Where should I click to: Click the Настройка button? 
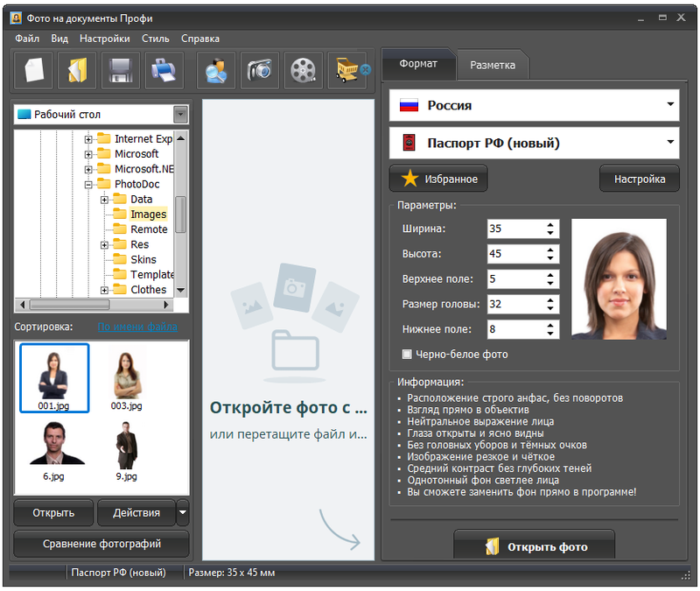click(640, 179)
